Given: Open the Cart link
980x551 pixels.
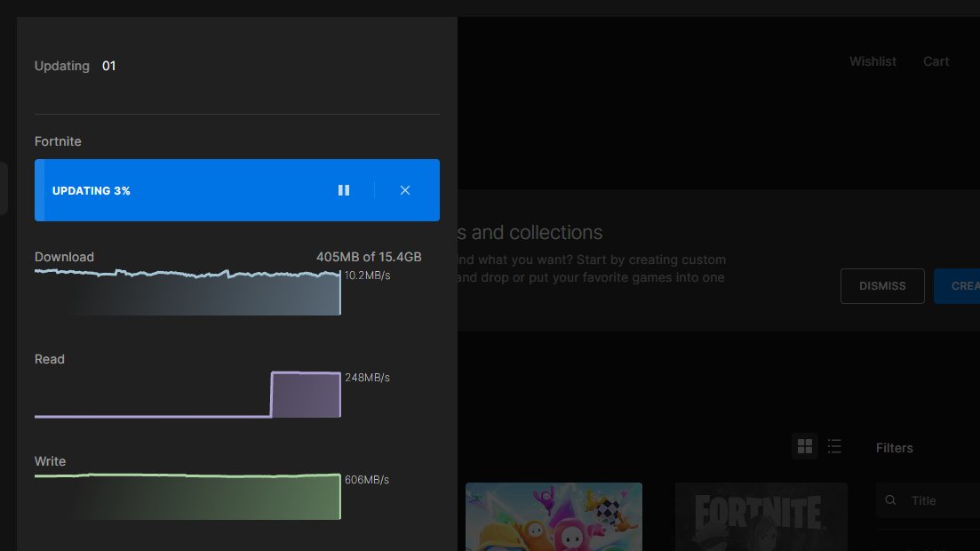Looking at the screenshot, I should pyautogui.click(x=936, y=61).
